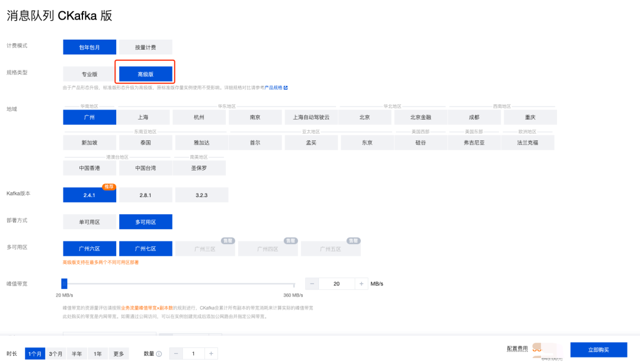The image size is (640, 364).
Task: Select 单可用区 deployment mode
Action: pos(89,222)
